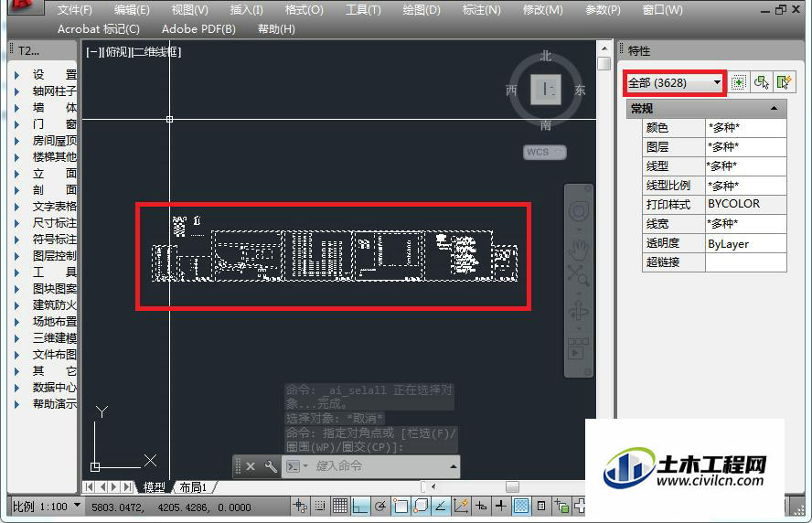Toggle Selection Cycling in status bar
This screenshot has width=812, height=523.
point(561,506)
